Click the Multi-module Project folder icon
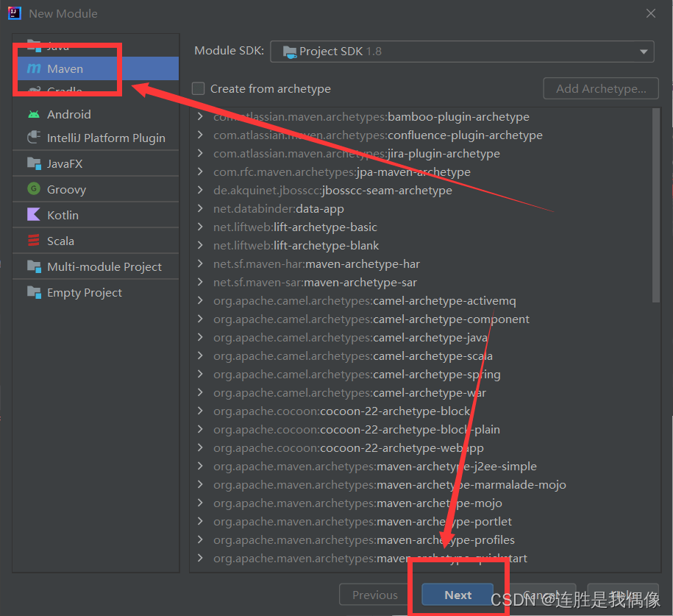The image size is (673, 616). pyautogui.click(x=34, y=266)
